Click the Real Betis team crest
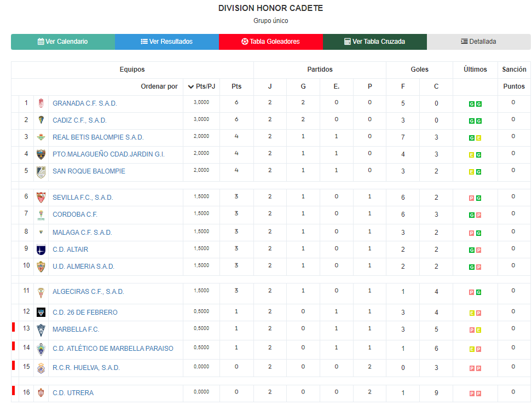 (41, 137)
